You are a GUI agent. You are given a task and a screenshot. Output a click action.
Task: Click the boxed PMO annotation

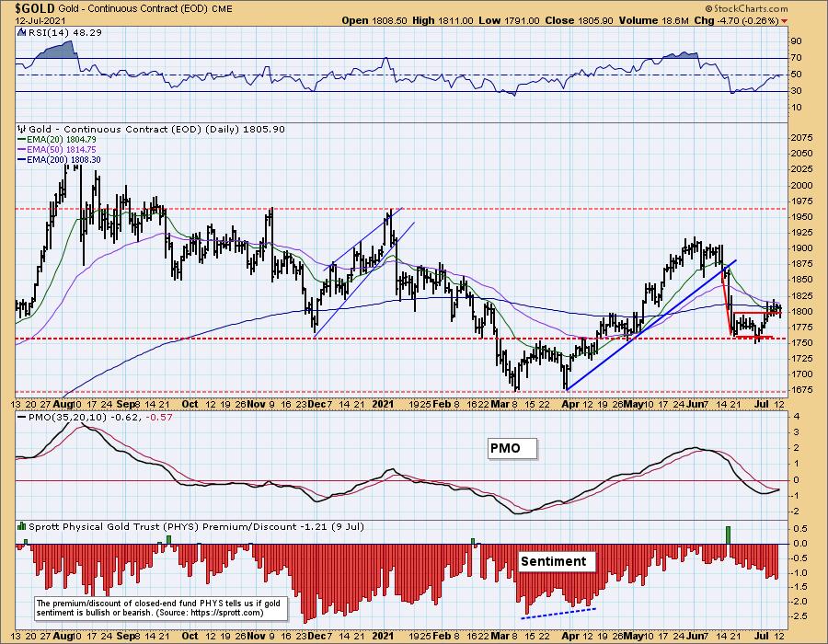tap(512, 448)
